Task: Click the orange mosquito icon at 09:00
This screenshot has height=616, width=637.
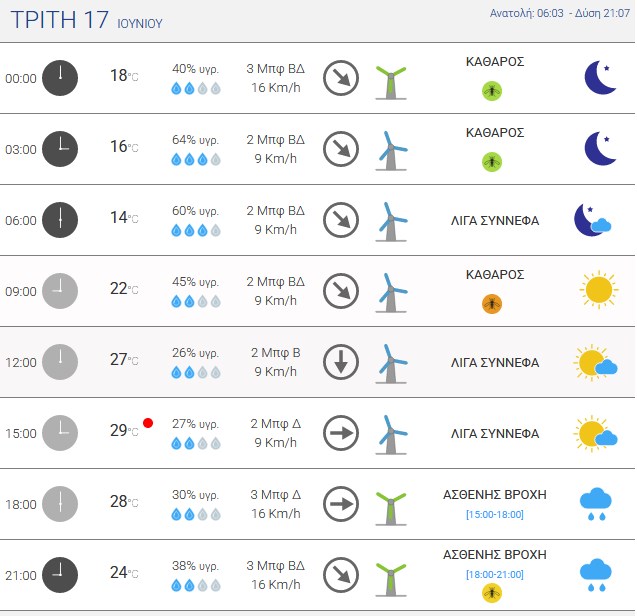Action: (492, 304)
